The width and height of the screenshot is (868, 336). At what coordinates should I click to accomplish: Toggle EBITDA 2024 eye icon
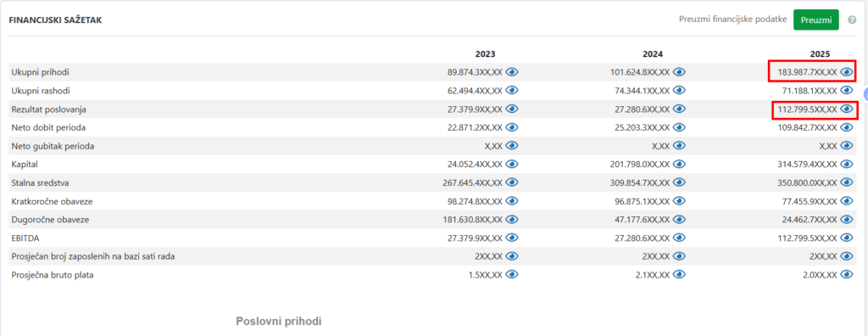coord(679,238)
